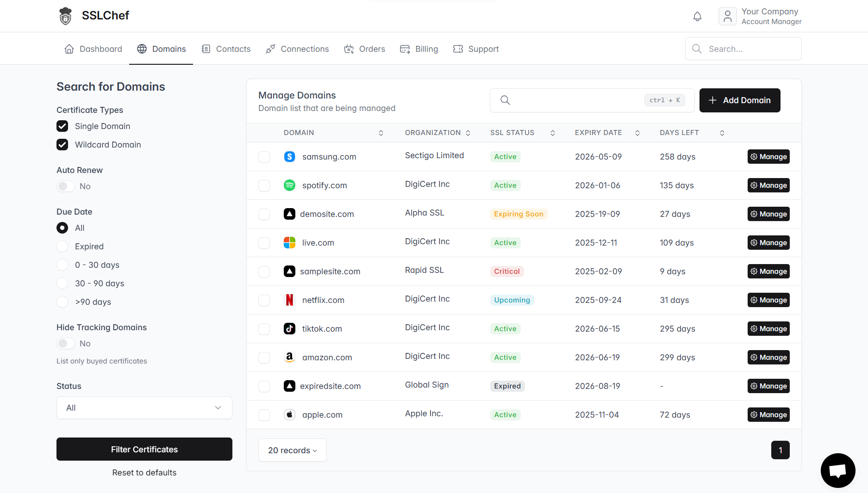
Task: Select the Expired due date radio
Action: [62, 246]
